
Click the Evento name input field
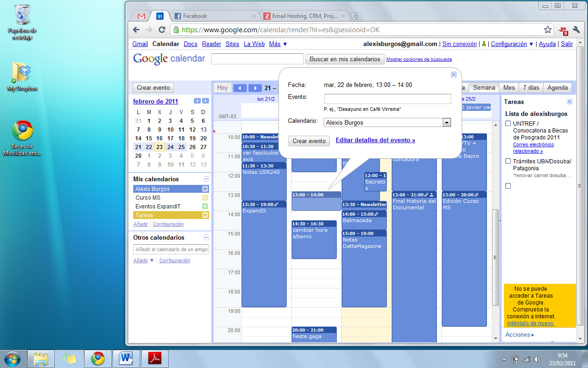tap(388, 99)
